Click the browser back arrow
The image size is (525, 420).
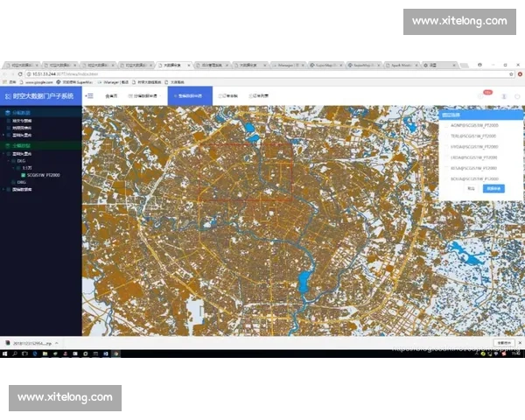(6, 74)
